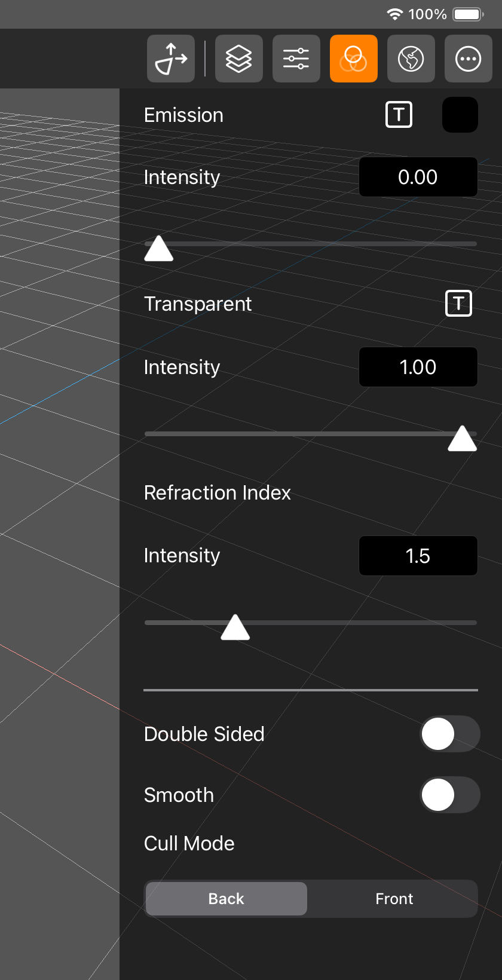The height and width of the screenshot is (980, 502).
Task: Open the more options ellipsis menu
Action: (x=469, y=59)
